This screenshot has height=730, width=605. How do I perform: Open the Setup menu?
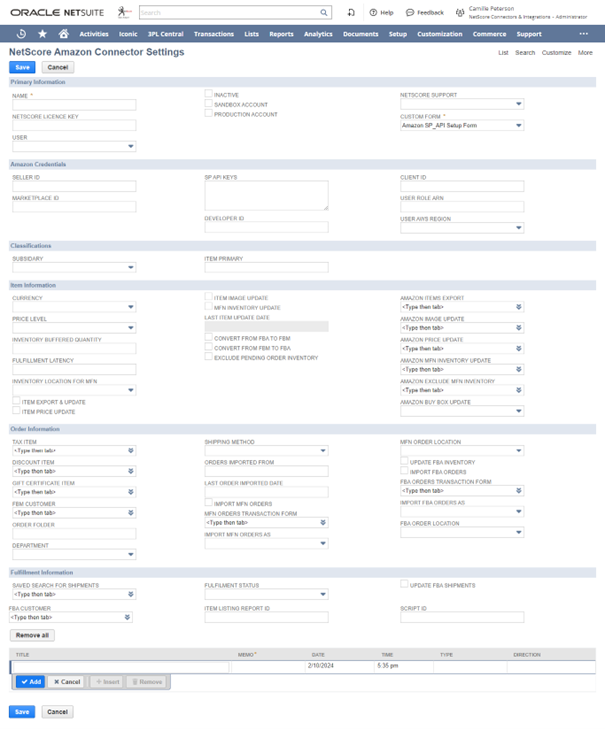398,34
